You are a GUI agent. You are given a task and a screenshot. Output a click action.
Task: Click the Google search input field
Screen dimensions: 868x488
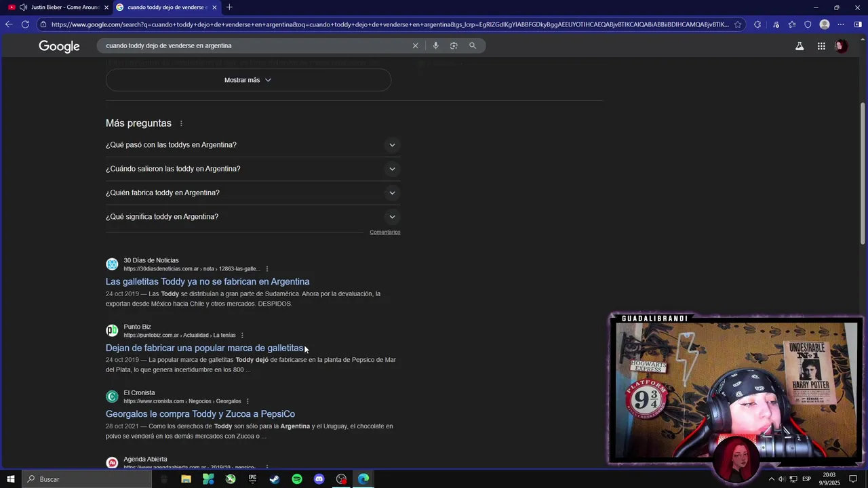[258, 45]
